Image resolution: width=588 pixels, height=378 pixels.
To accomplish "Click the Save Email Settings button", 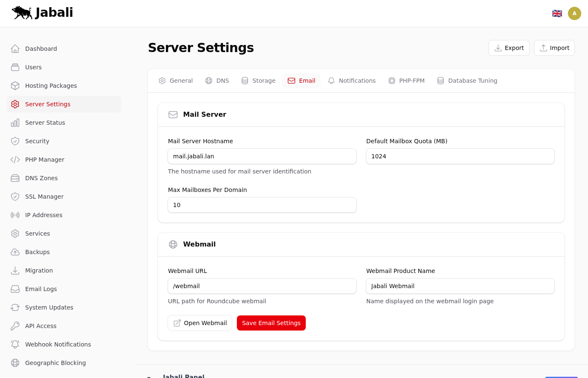I will coord(271,323).
